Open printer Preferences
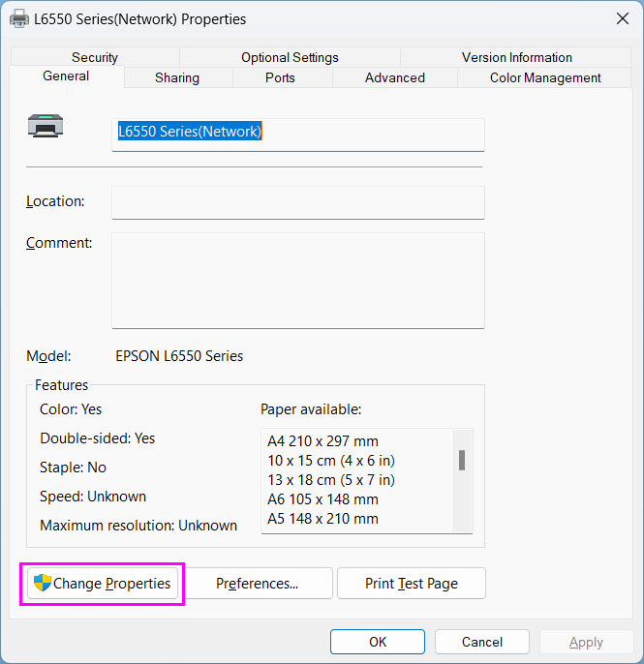This screenshot has width=644, height=664. [x=258, y=584]
